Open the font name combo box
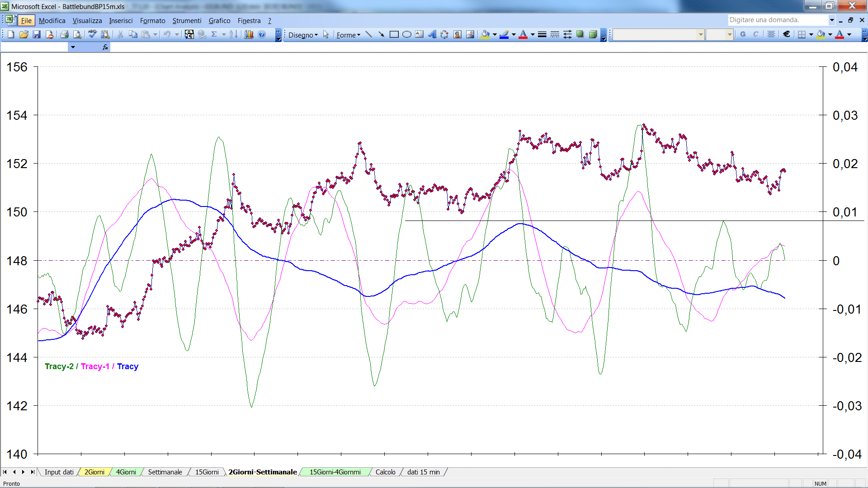868x488 pixels. [658, 34]
